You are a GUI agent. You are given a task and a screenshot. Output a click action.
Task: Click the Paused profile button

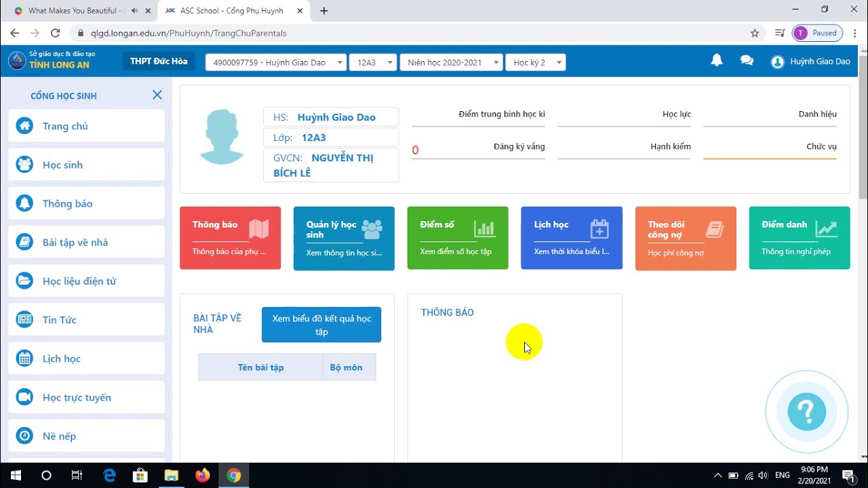click(x=817, y=33)
